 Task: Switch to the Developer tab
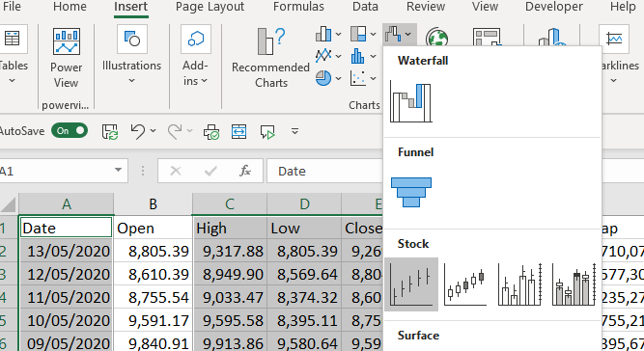pyautogui.click(x=553, y=7)
